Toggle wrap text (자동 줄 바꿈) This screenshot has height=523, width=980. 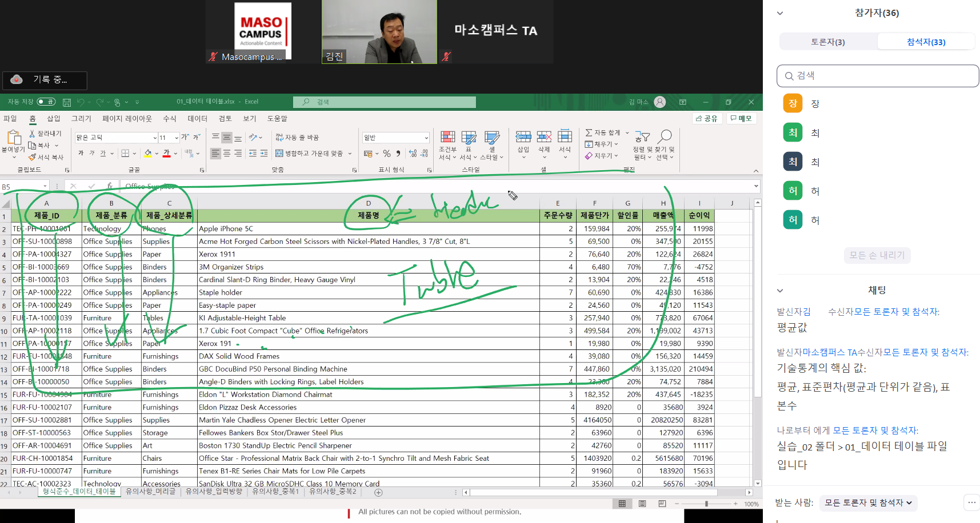coord(279,138)
